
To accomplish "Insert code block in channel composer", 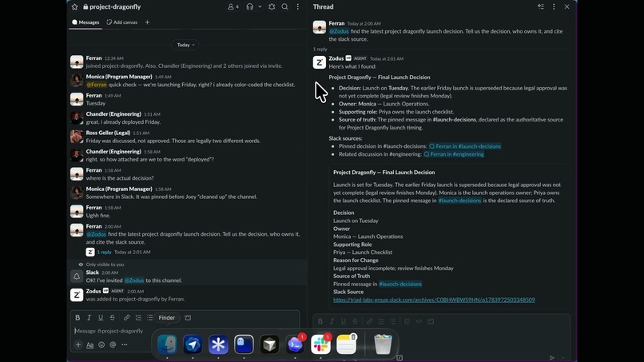I will click(188, 317).
